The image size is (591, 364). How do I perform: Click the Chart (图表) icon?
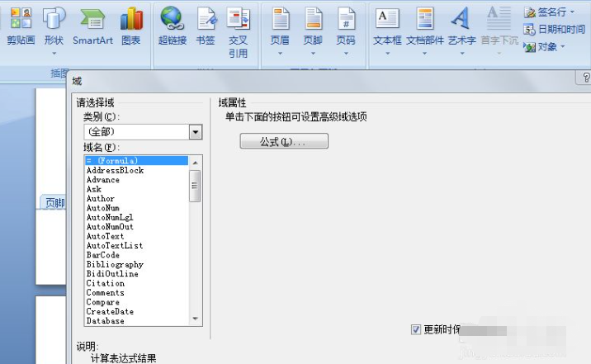tap(130, 25)
